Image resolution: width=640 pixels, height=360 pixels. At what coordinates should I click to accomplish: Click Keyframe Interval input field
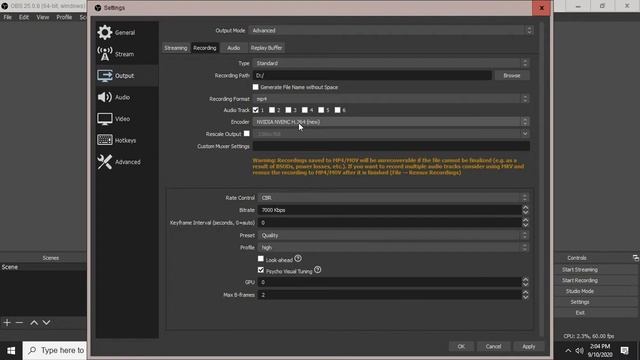(389, 222)
